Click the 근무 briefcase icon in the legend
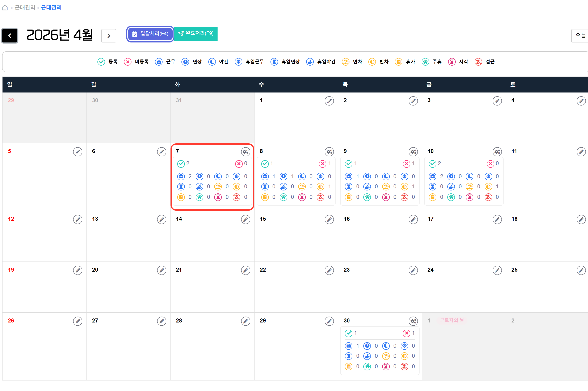Screen dimensions: 588x391 click(159, 62)
